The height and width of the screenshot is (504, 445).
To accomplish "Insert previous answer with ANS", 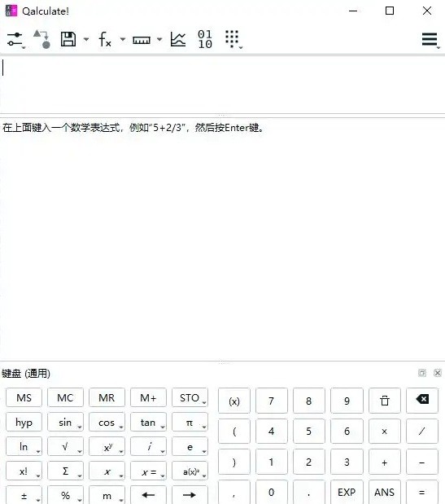I will tap(385, 492).
